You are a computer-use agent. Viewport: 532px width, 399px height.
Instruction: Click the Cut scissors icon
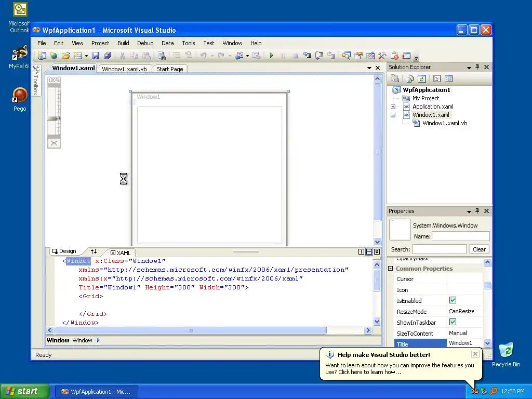pyautogui.click(x=123, y=56)
